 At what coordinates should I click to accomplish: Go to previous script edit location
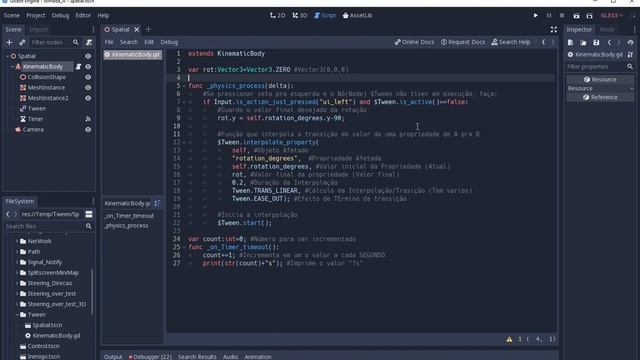pyautogui.click(x=543, y=42)
